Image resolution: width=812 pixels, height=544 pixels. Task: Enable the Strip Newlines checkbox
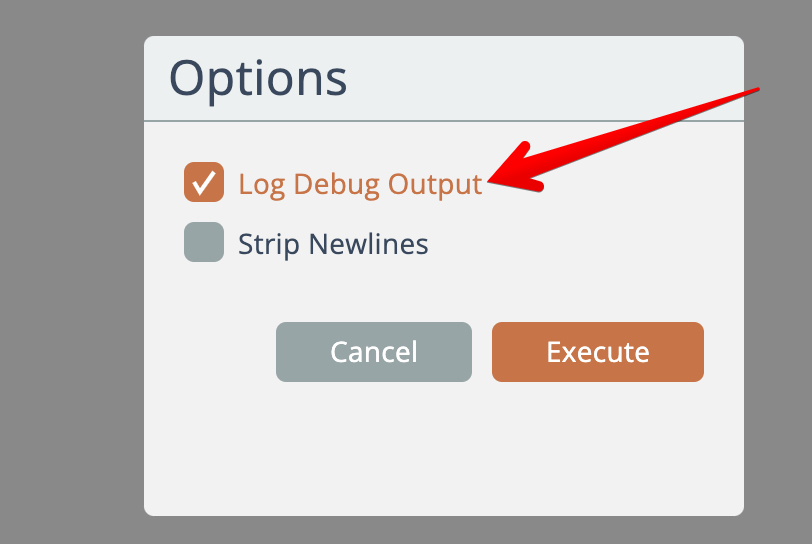(x=204, y=243)
